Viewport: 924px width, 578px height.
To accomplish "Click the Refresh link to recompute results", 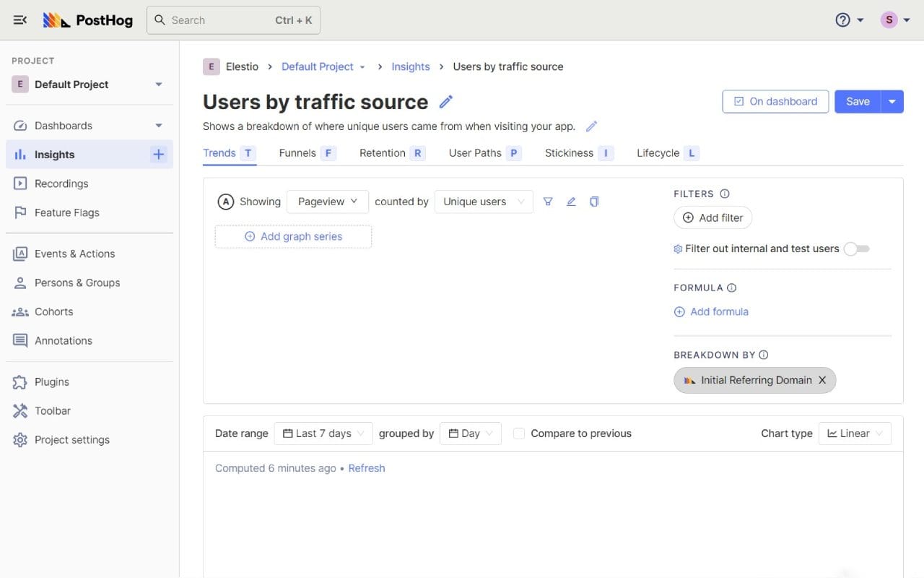I will [x=367, y=467].
